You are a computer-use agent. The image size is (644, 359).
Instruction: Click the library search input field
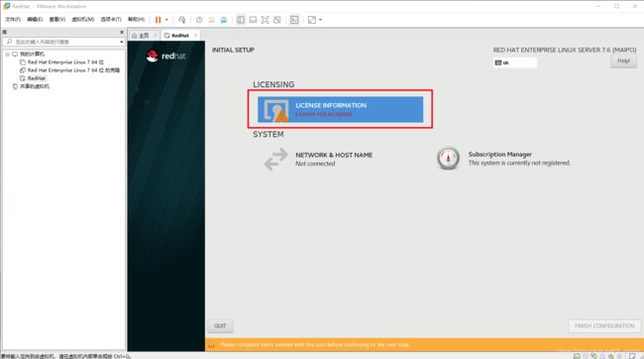(x=64, y=42)
